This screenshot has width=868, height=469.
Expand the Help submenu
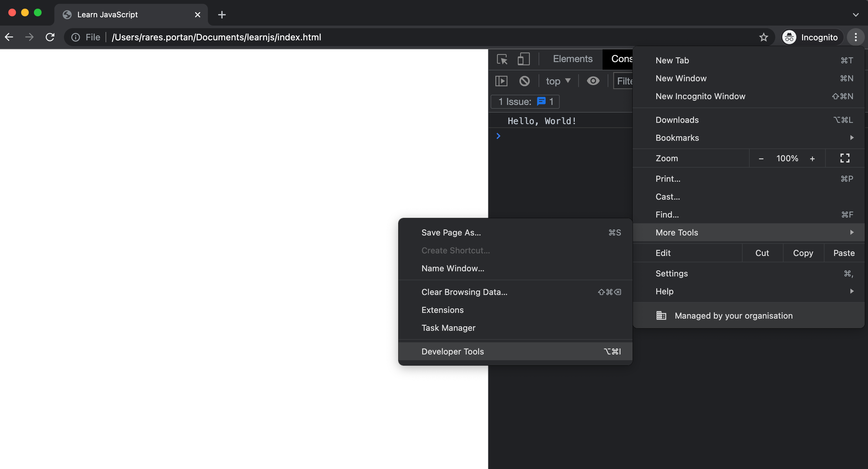(x=749, y=291)
